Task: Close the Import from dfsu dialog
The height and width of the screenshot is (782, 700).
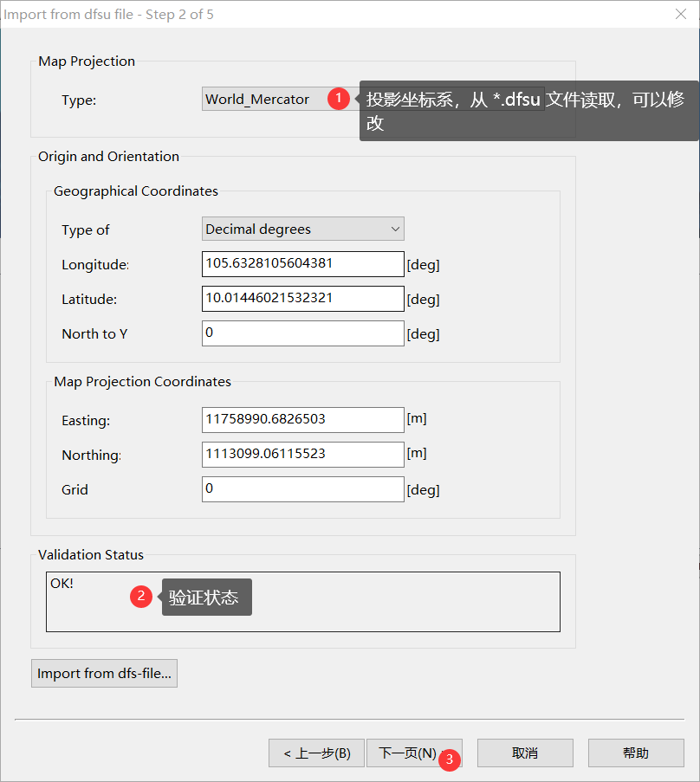Action: [681, 14]
